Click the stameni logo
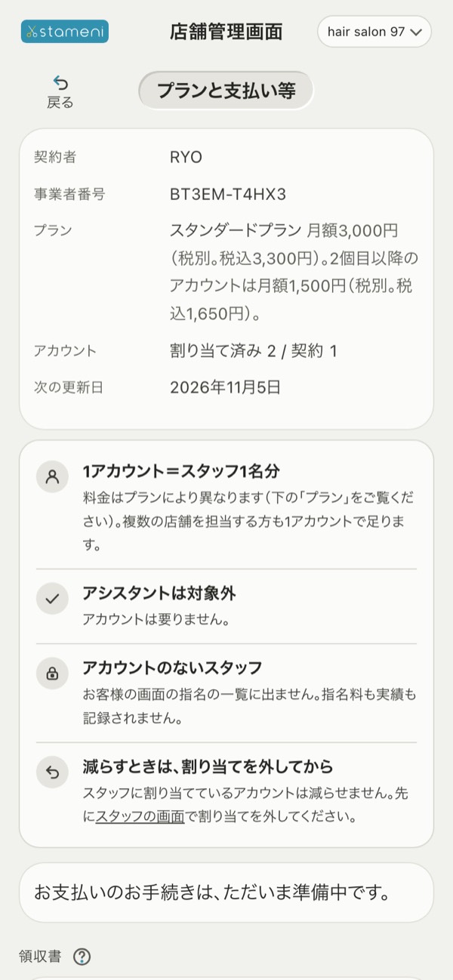Viewport: 453px width, 980px height. 64,32
